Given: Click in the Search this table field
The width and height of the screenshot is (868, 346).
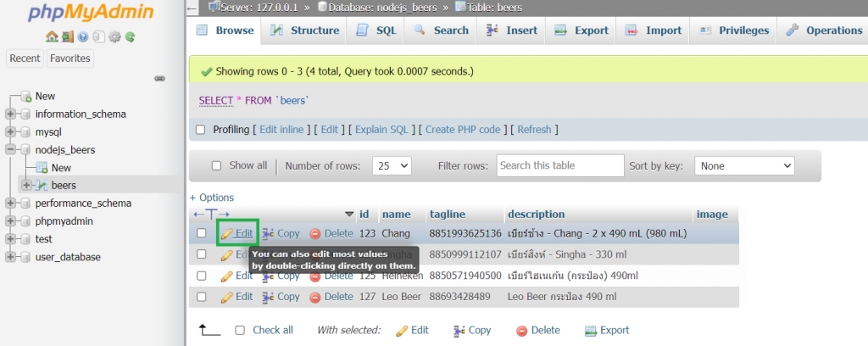Looking at the screenshot, I should coord(560,165).
